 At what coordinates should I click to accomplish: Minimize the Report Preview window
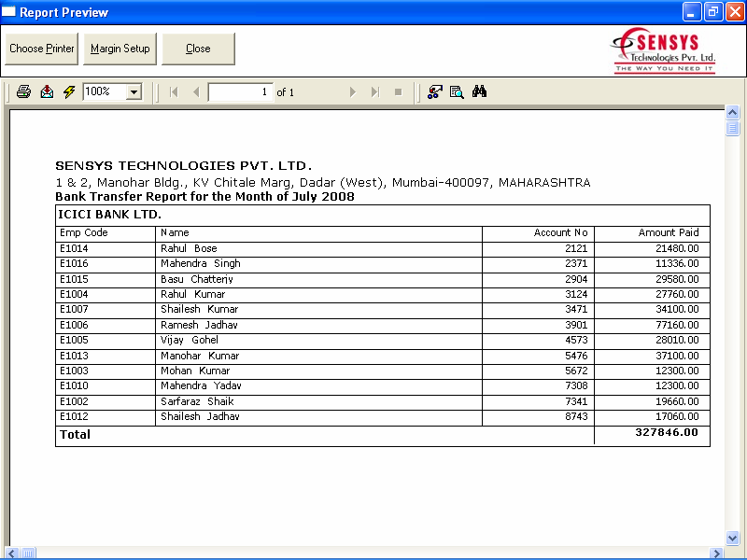(x=692, y=12)
